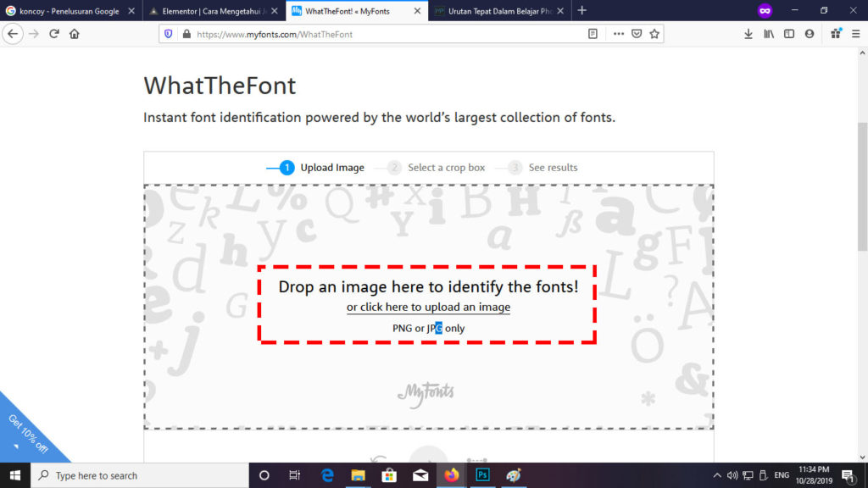Viewport: 868px width, 488px height.
Task: Open the Windows Start menu
Action: (15, 475)
